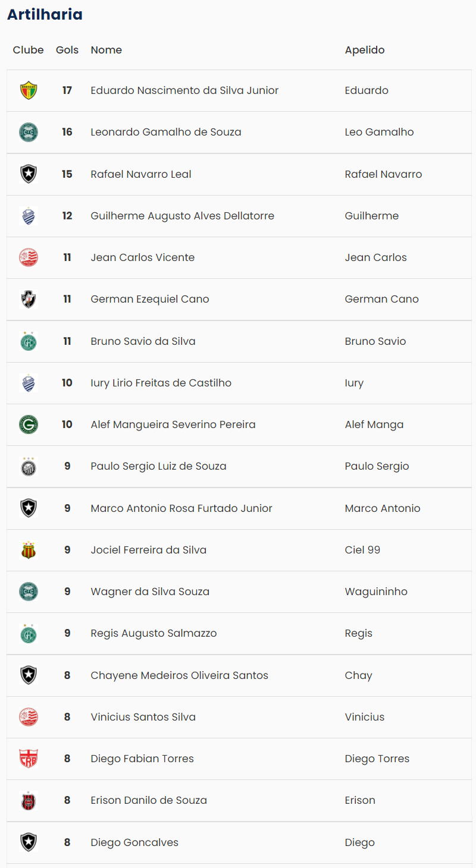476x868 pixels.
Task: Click the name Guilherme Augusto Alves Dellatorre
Action: tap(182, 216)
